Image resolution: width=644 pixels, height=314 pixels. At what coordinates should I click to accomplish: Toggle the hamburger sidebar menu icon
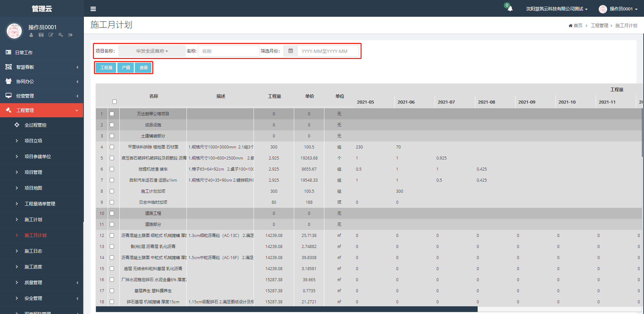point(93,9)
